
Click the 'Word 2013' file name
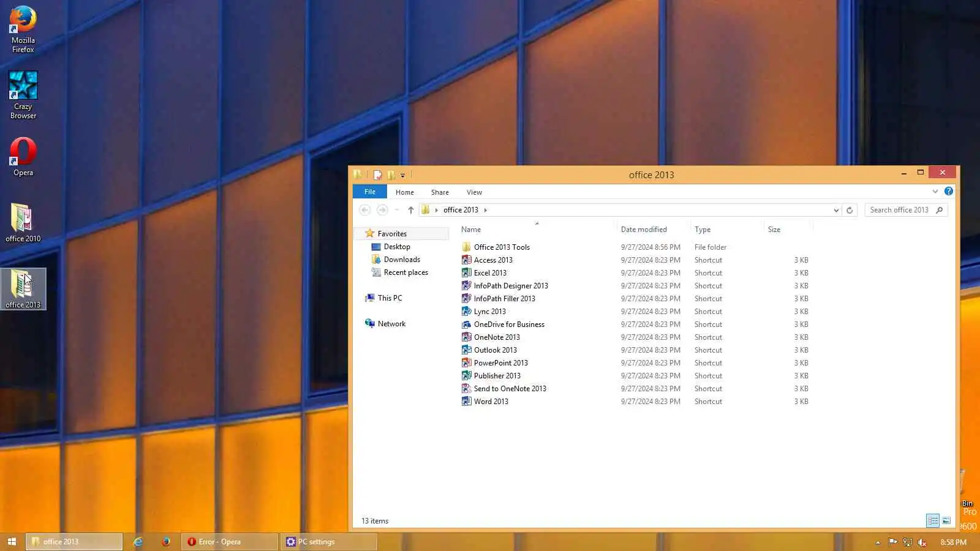[x=491, y=402]
